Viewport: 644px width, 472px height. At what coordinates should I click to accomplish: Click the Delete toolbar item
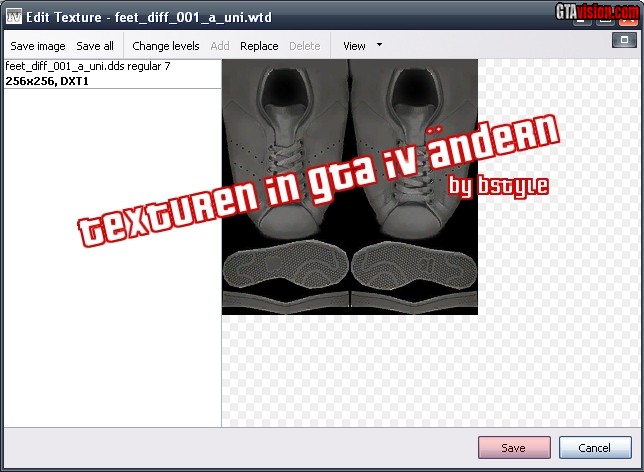304,46
